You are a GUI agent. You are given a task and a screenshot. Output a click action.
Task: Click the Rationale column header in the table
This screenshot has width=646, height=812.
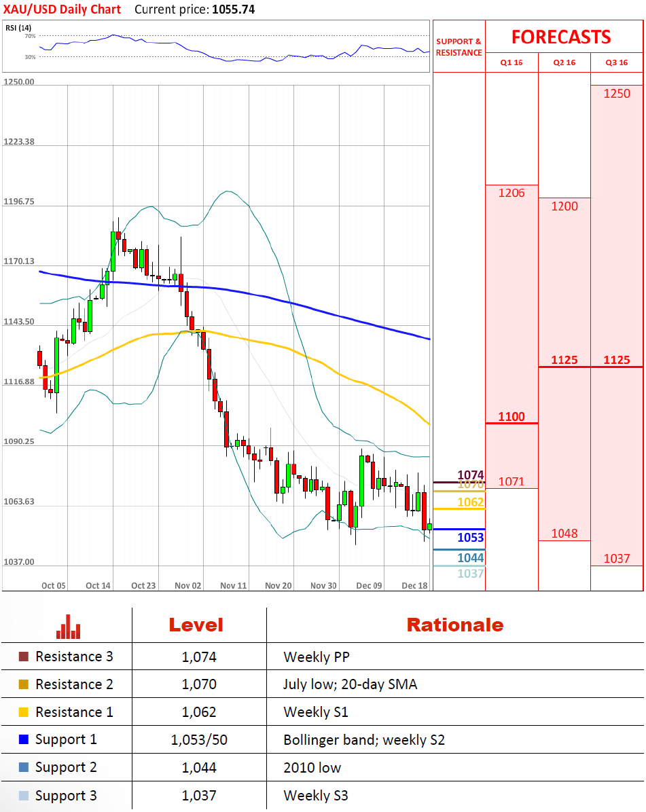tap(455, 625)
